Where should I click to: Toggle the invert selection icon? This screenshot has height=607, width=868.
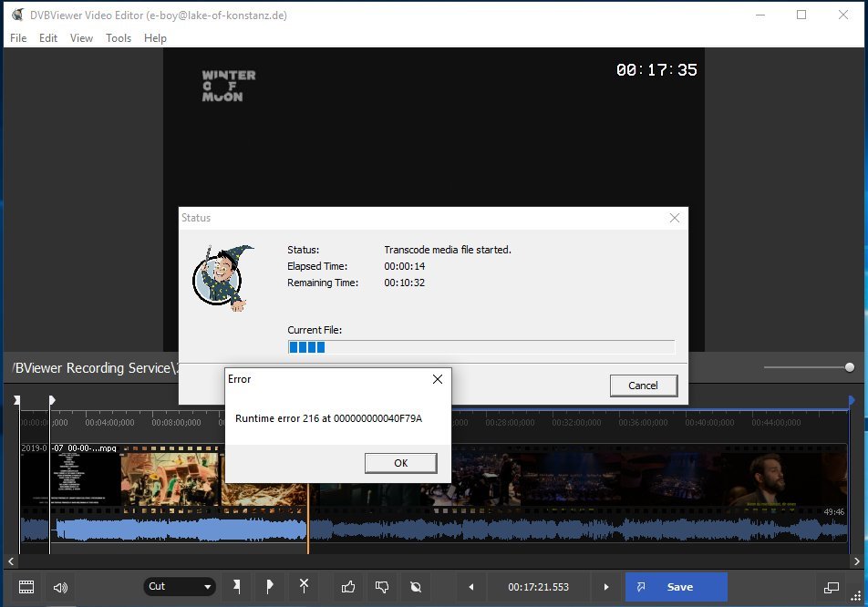point(416,587)
